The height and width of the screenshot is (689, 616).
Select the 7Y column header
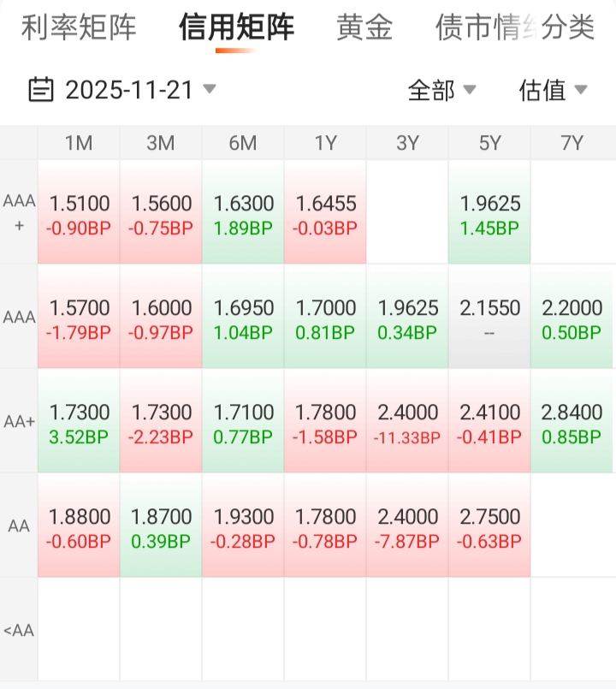click(572, 143)
